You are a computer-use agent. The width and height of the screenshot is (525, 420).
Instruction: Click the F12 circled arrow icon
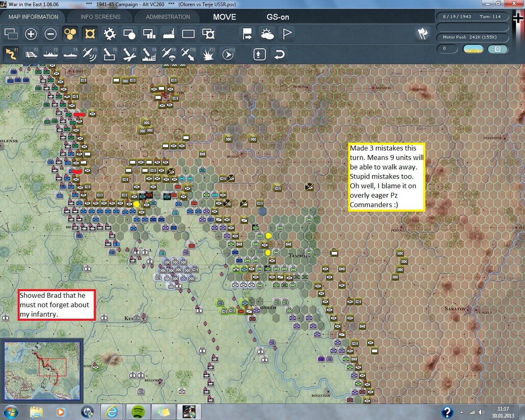pyautogui.click(x=228, y=54)
